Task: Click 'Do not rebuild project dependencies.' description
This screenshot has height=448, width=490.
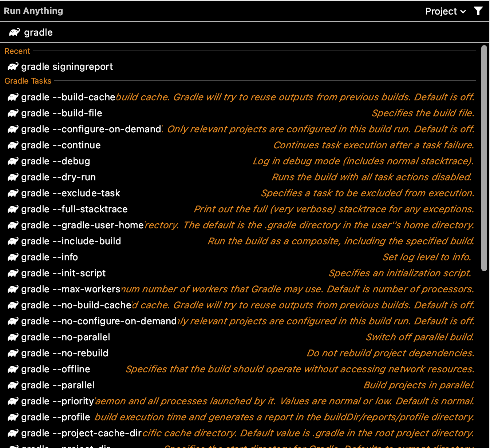Action: pos(390,353)
